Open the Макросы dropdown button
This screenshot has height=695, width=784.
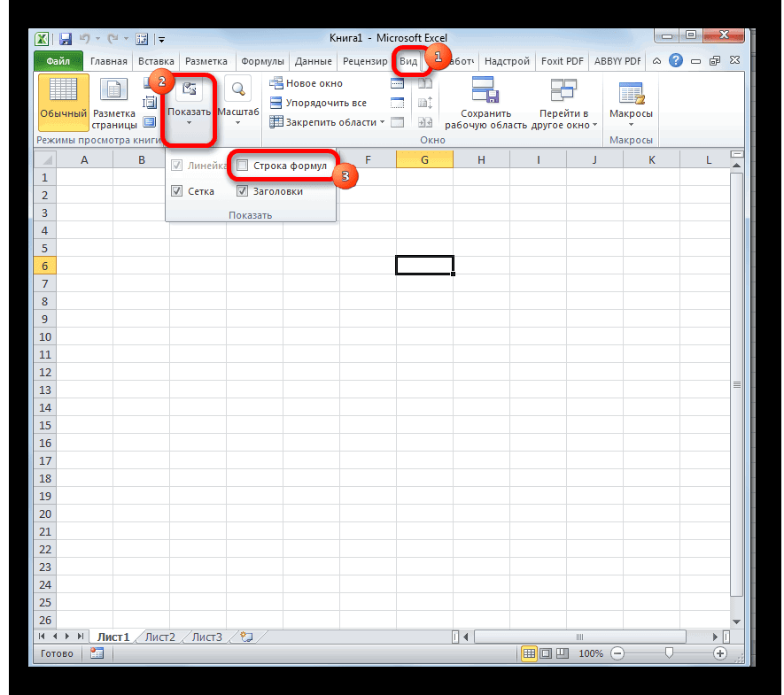tap(631, 103)
